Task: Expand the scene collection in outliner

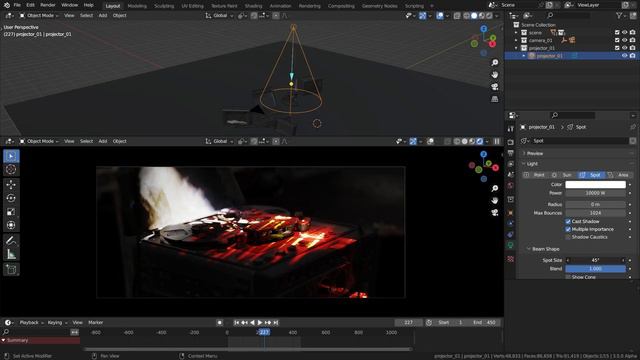Action: 516,32
